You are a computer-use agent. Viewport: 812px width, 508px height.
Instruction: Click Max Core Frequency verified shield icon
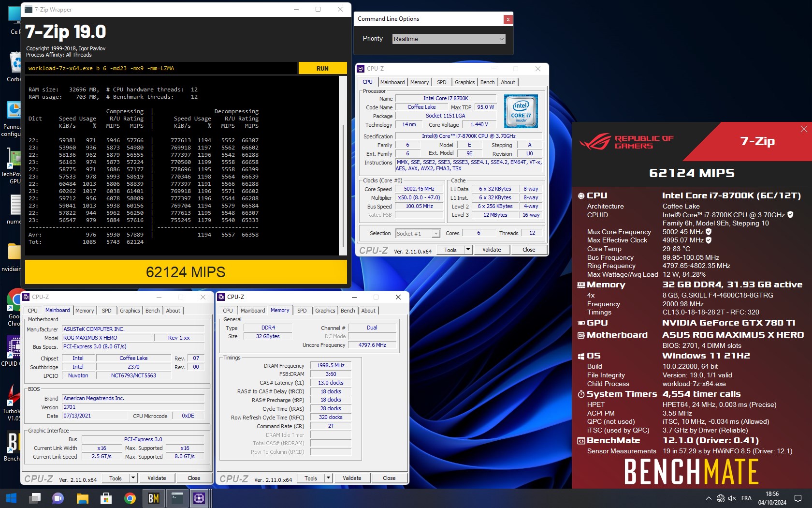point(709,232)
